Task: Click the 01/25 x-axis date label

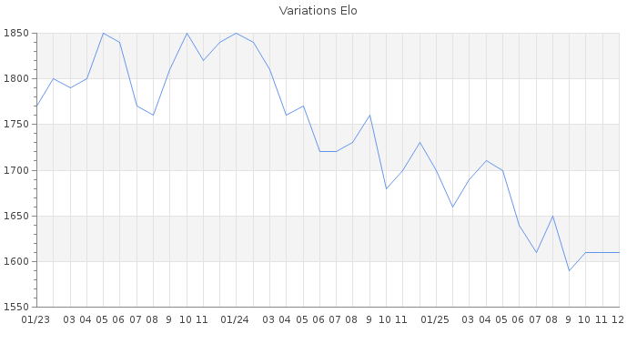Action: 436,319
